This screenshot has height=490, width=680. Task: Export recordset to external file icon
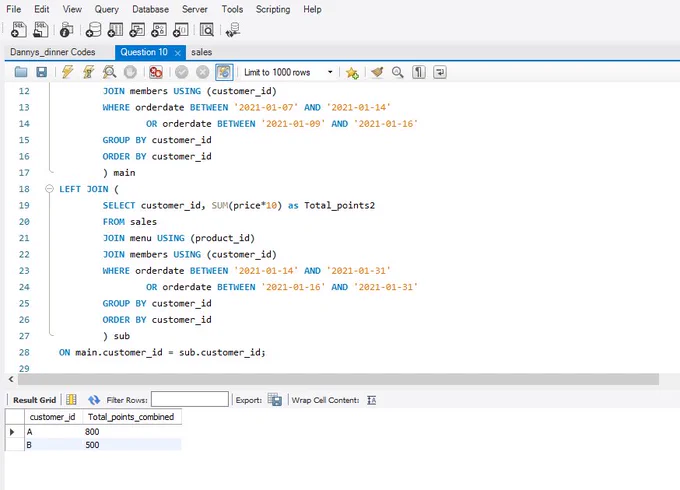(x=275, y=399)
